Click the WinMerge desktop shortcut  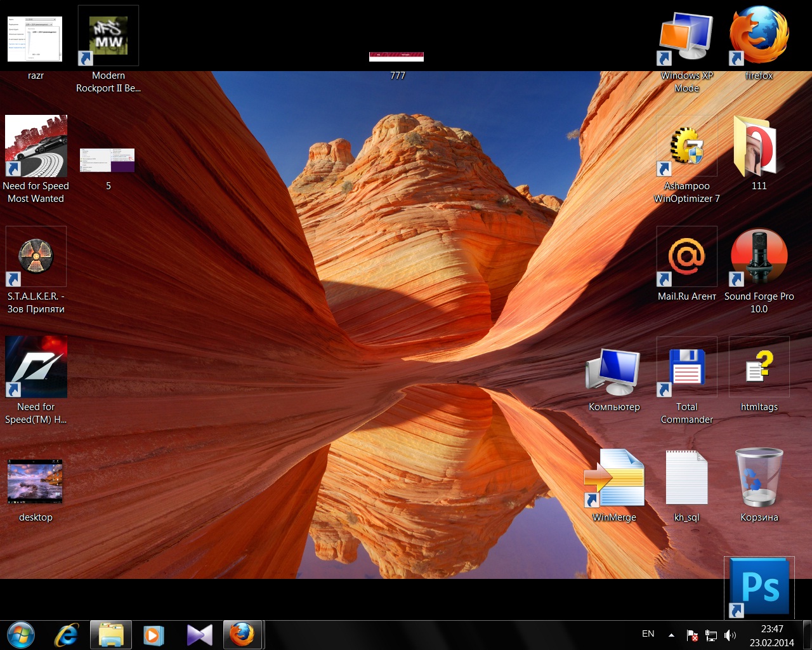[x=614, y=479]
